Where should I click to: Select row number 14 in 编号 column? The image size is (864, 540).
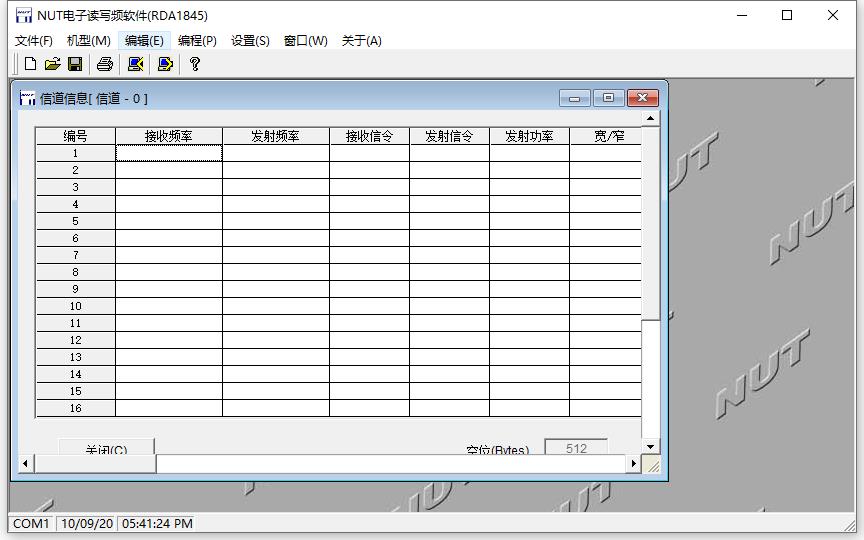click(x=75, y=374)
